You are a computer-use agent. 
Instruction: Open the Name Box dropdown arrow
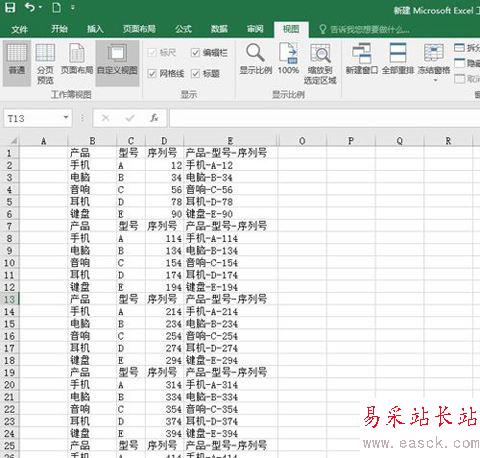pyautogui.click(x=66, y=117)
